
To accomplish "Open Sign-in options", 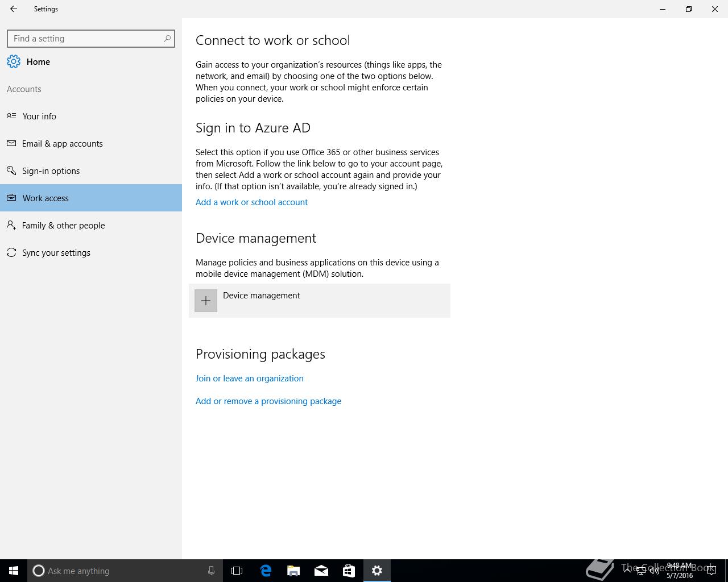I will (91, 171).
